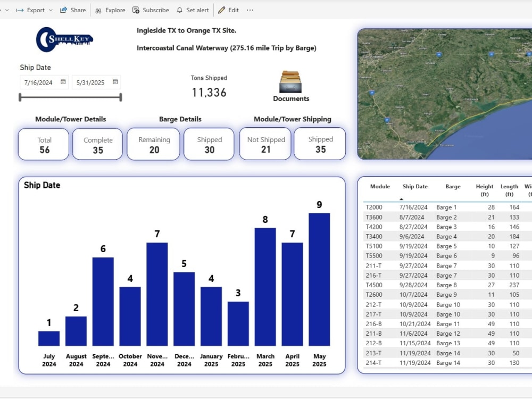Select module 212-T in the table
The width and height of the screenshot is (532, 399).
pyautogui.click(x=373, y=305)
